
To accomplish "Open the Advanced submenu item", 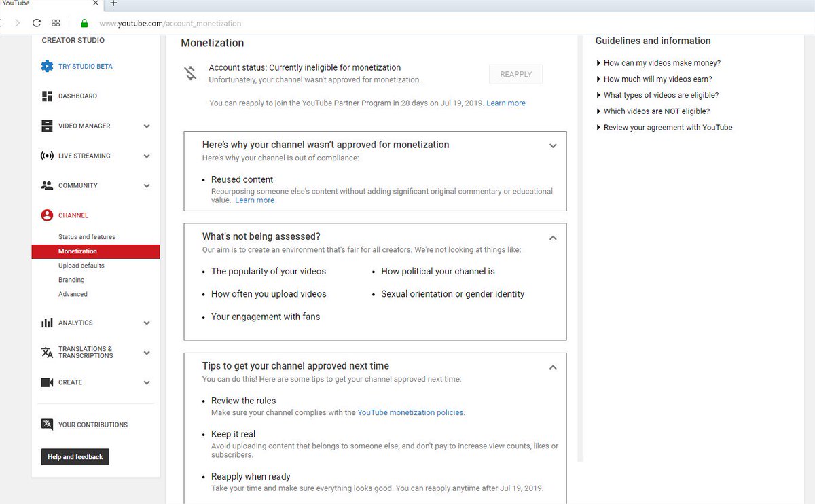I will 73,294.
